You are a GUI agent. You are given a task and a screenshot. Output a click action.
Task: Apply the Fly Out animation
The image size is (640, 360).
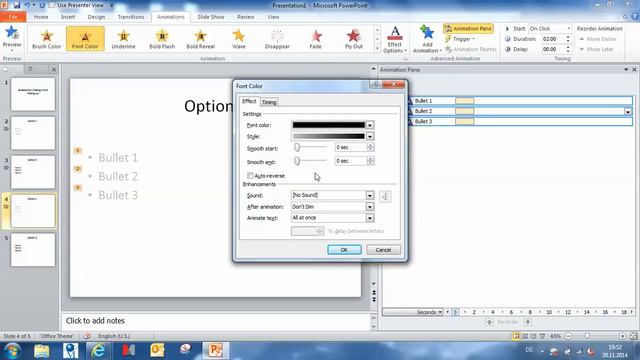coord(354,39)
